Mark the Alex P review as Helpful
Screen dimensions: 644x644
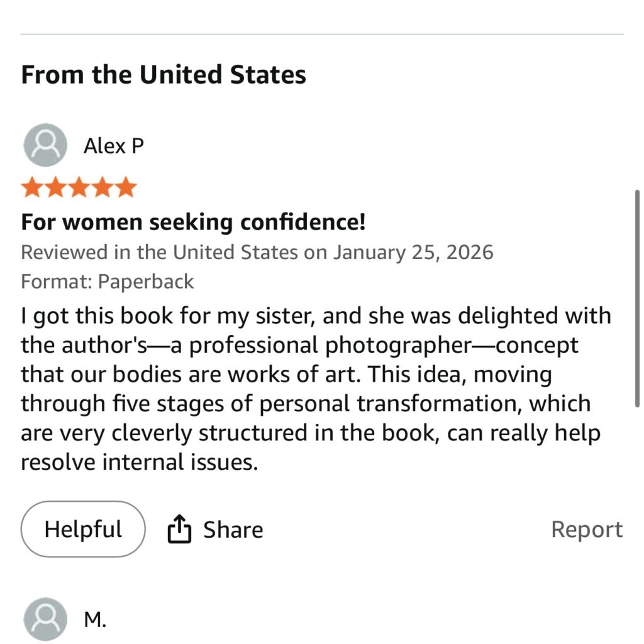[x=83, y=529]
